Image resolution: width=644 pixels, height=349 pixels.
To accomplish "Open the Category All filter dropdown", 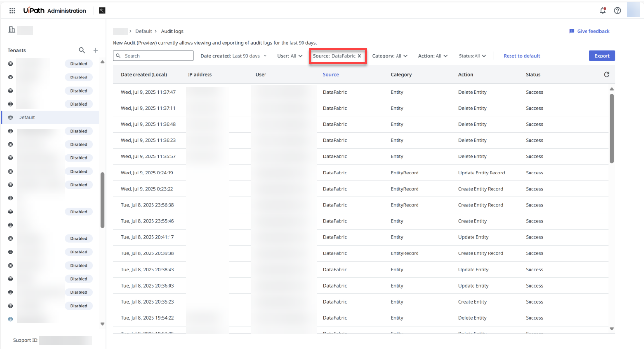I will click(390, 56).
